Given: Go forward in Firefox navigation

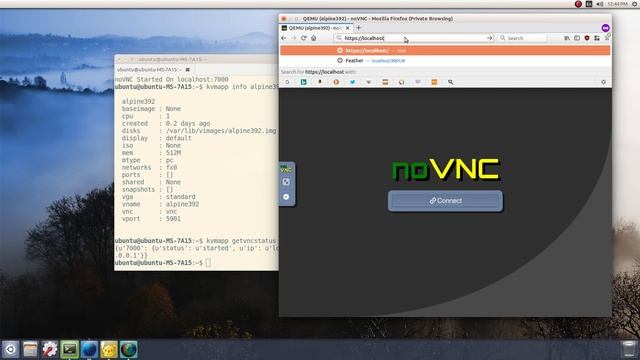Looking at the screenshot, I should point(293,38).
